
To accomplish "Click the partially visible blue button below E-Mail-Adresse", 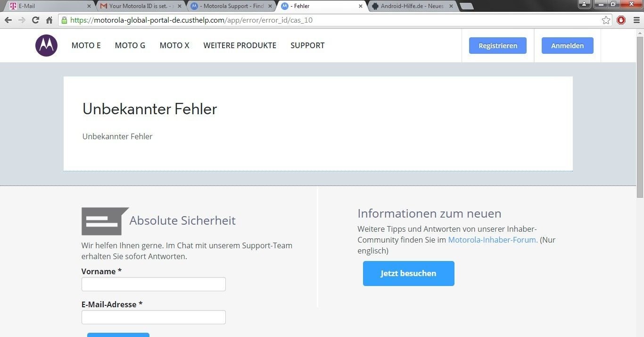I will (x=118, y=335).
